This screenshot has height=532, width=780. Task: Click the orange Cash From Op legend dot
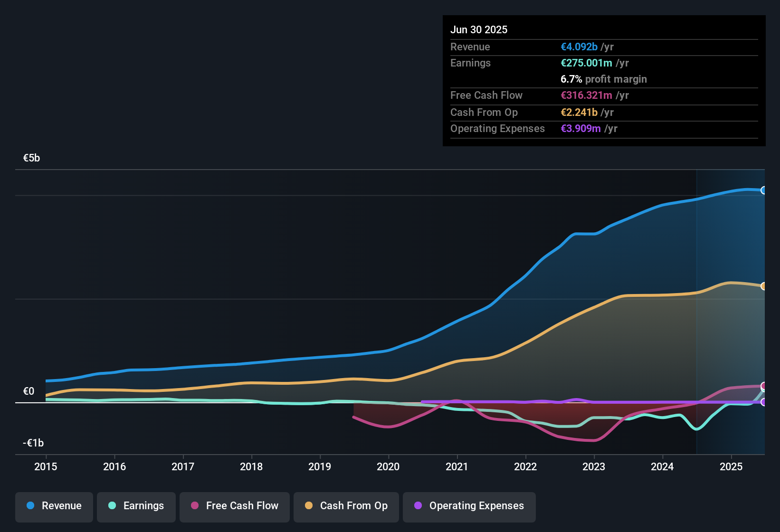click(x=309, y=506)
